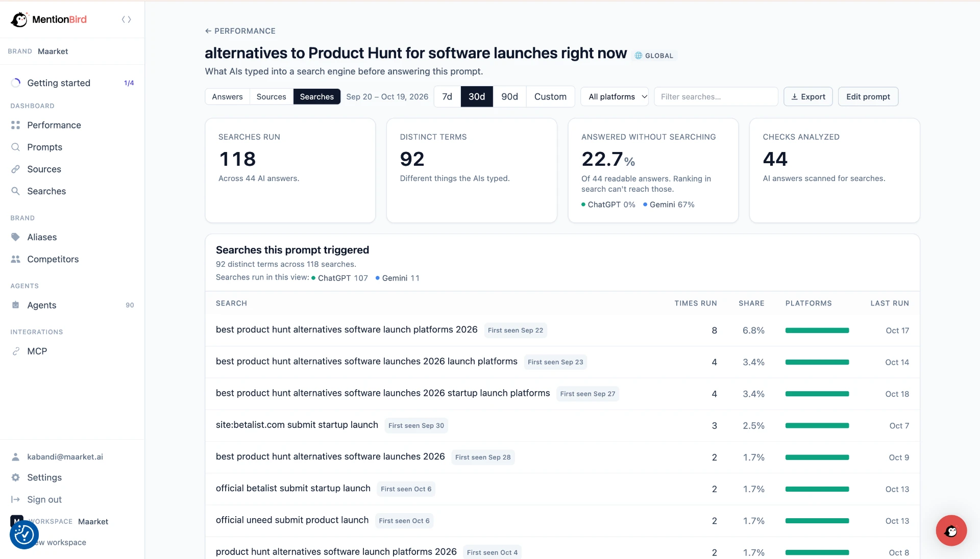980x559 pixels.
Task: Collapse sidebar with the double-chevron icon
Action: click(127, 19)
